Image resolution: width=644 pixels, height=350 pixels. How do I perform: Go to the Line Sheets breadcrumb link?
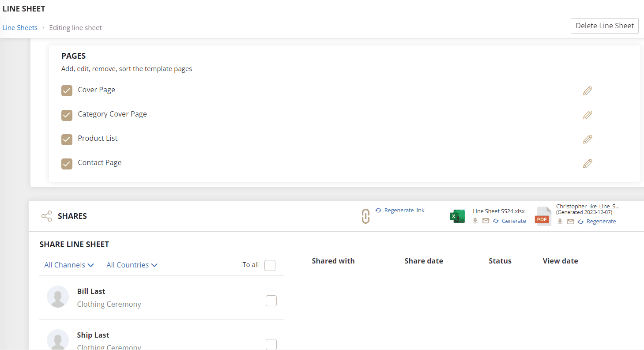click(20, 27)
